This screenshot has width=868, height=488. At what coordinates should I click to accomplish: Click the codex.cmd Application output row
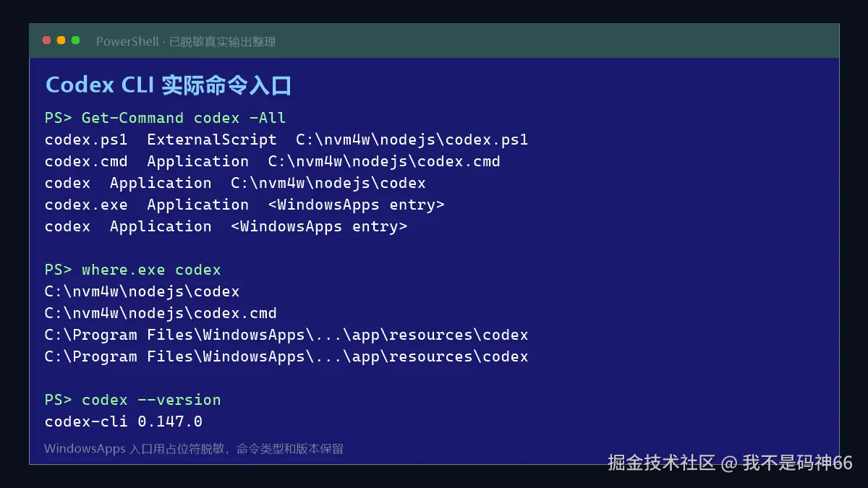click(x=273, y=161)
